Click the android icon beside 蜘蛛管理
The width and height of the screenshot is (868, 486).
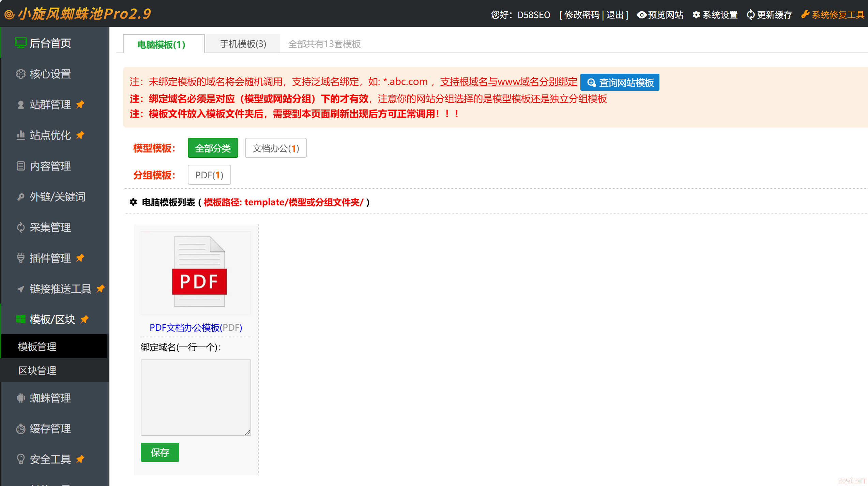point(21,398)
